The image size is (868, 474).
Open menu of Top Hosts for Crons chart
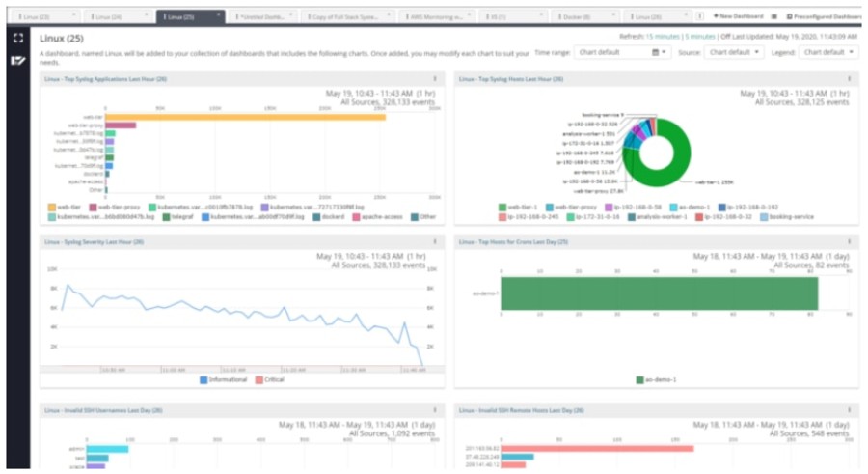tap(849, 242)
